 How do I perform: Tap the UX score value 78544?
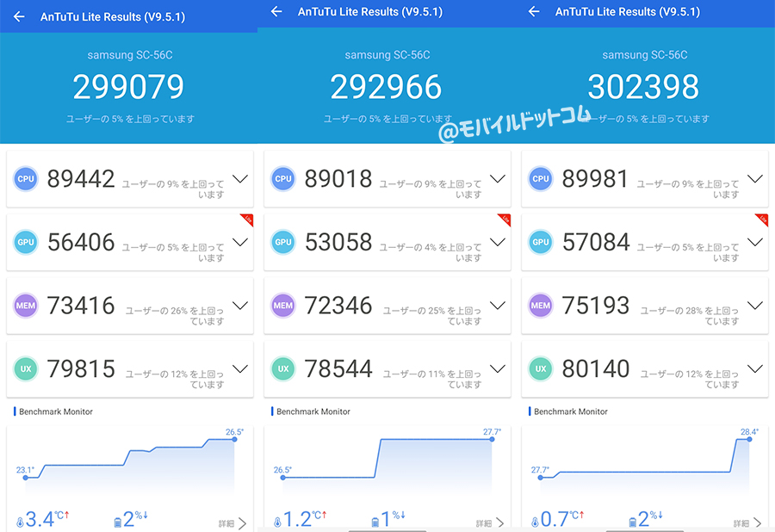pos(338,369)
